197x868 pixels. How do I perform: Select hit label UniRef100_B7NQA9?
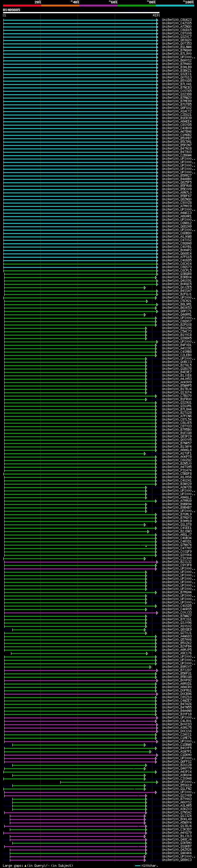(x=177, y=50)
